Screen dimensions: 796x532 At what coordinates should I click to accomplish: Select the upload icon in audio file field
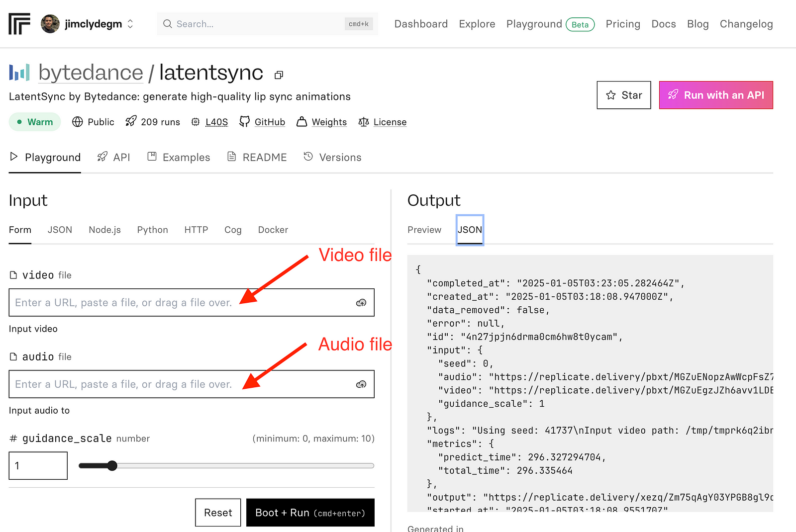(x=361, y=384)
